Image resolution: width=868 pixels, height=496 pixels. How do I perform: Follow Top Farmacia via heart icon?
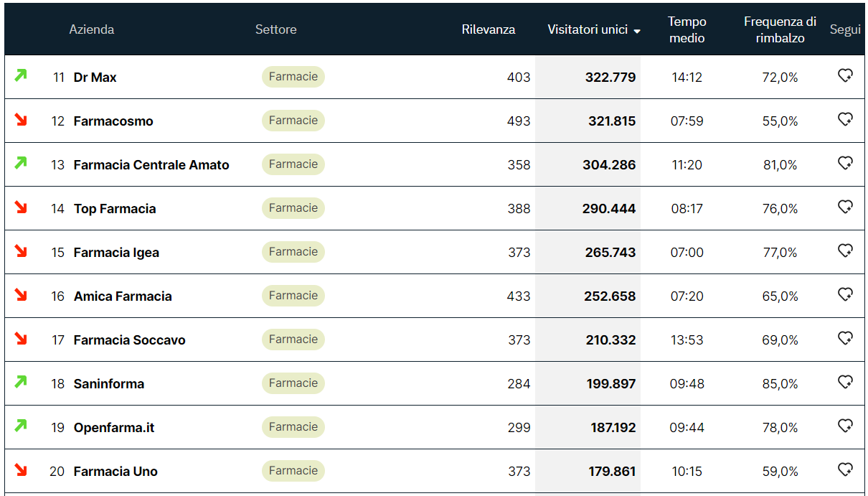(x=845, y=207)
